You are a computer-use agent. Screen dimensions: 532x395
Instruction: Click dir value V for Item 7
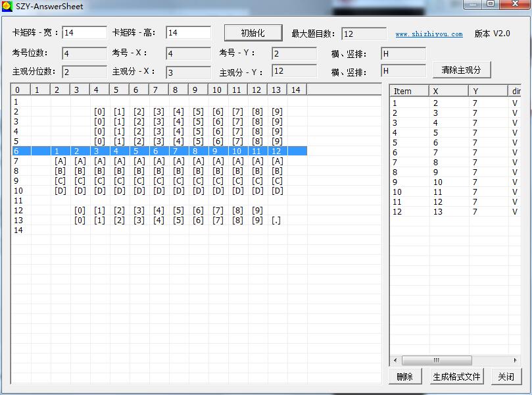coord(515,162)
